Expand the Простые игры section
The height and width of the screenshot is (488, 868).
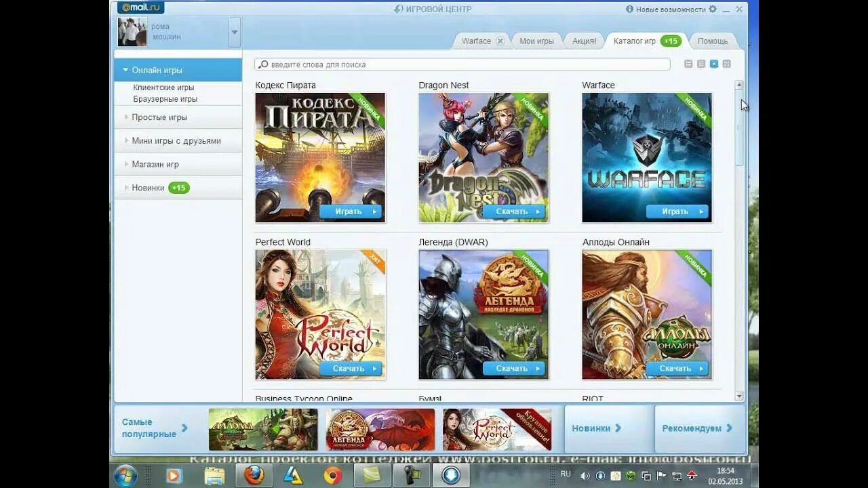click(178, 117)
